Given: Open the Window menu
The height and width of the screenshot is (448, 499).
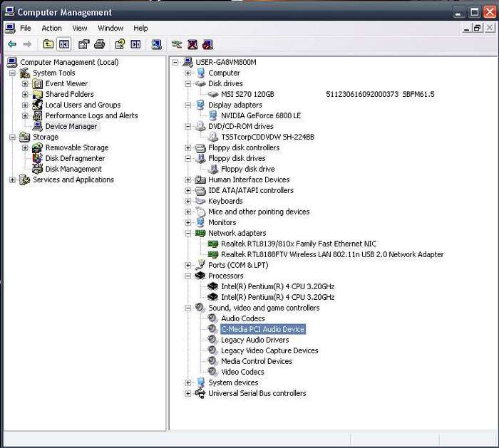Looking at the screenshot, I should (110, 28).
